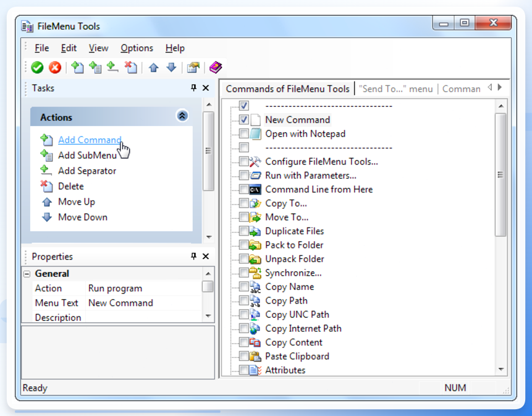
Task: Switch to the "Send To..." menu tab
Action: pos(396,89)
